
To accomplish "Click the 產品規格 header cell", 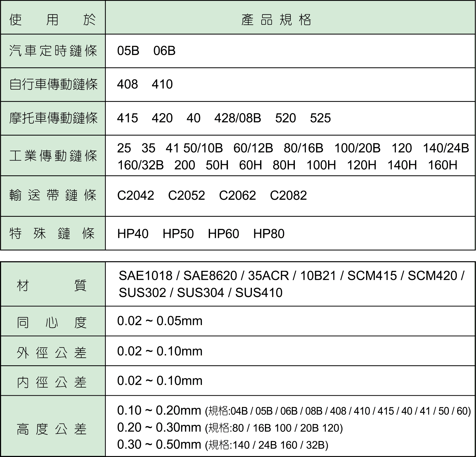I will (290, 17).
